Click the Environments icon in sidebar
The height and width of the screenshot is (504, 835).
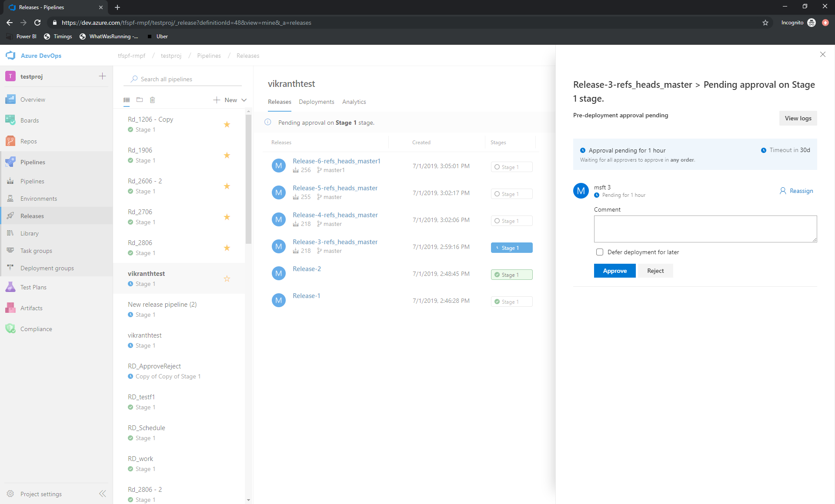pos(10,198)
